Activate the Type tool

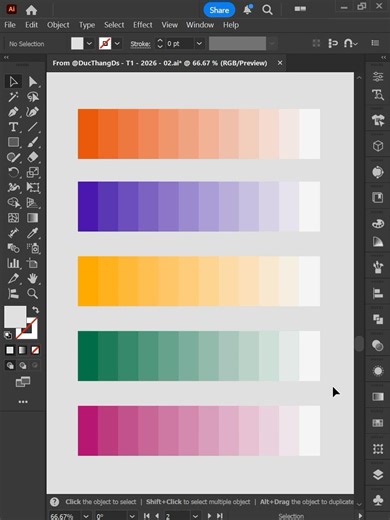point(13,127)
